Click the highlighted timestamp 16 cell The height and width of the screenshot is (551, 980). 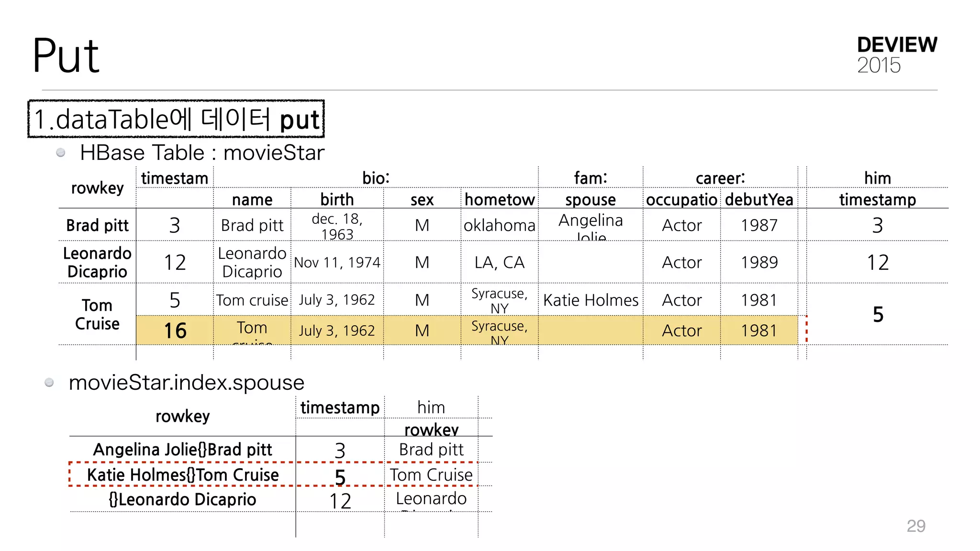coord(175,331)
